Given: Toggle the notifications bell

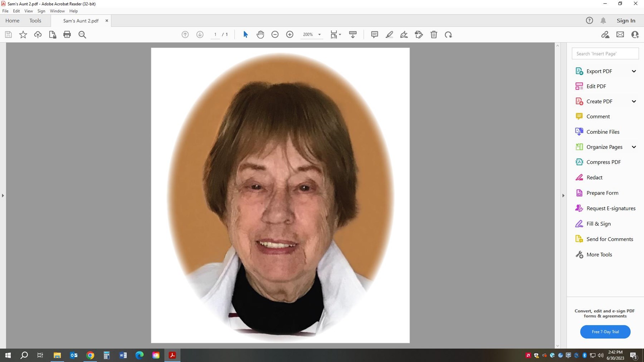Looking at the screenshot, I should (603, 20).
